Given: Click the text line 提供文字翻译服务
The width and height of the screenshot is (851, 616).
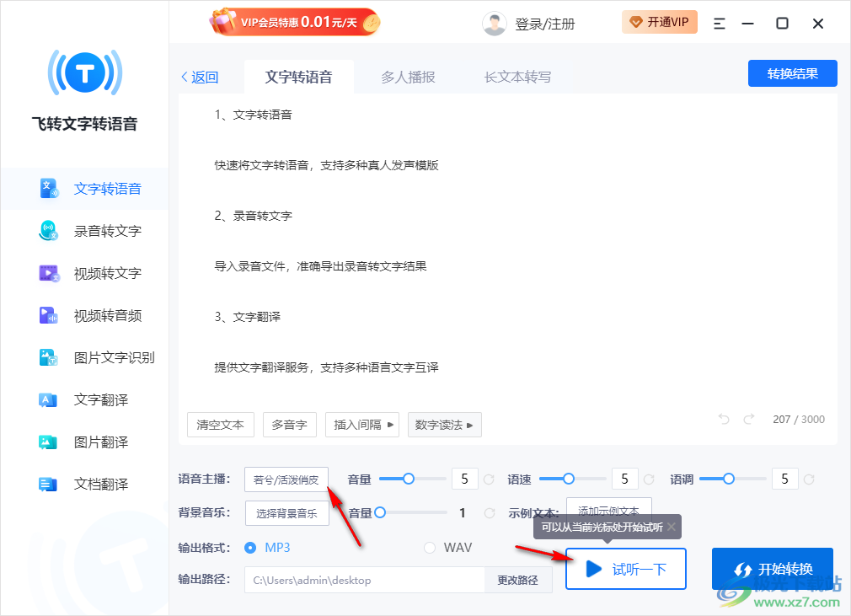Looking at the screenshot, I should [326, 367].
